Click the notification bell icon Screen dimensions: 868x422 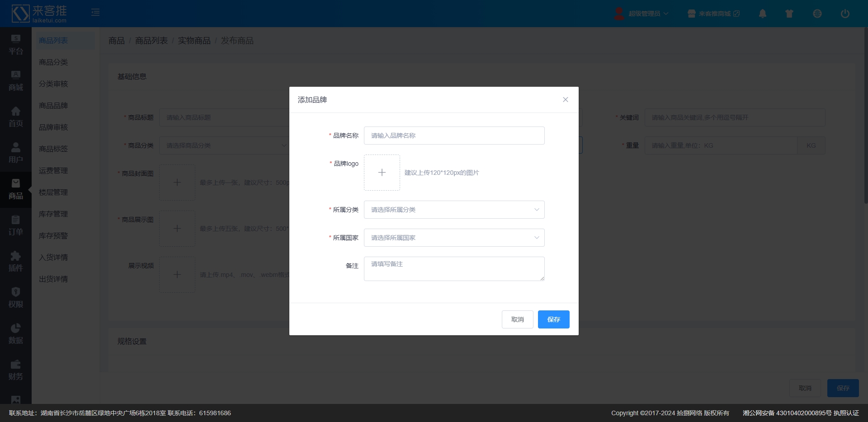[x=762, y=14]
